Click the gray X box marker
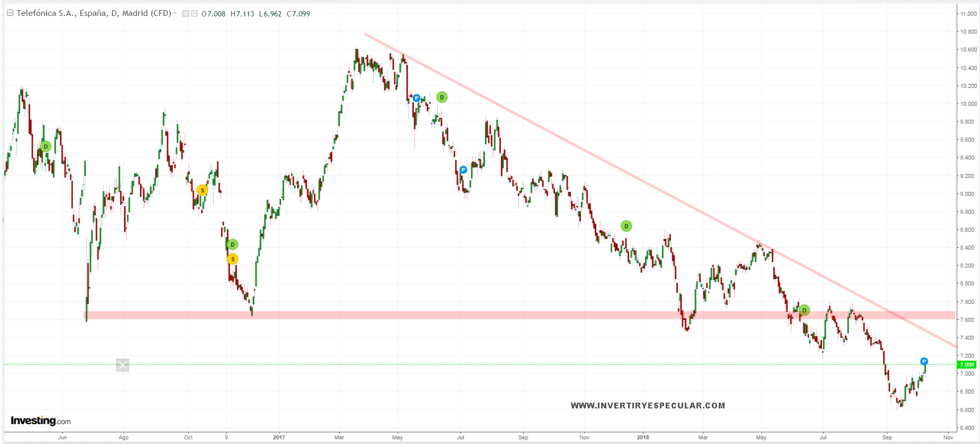Viewport: 980px width, 444px height. pos(122,365)
